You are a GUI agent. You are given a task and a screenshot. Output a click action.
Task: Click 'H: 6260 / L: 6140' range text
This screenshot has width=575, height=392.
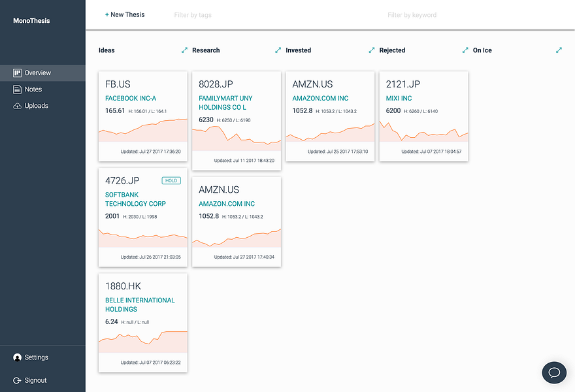click(x=421, y=112)
